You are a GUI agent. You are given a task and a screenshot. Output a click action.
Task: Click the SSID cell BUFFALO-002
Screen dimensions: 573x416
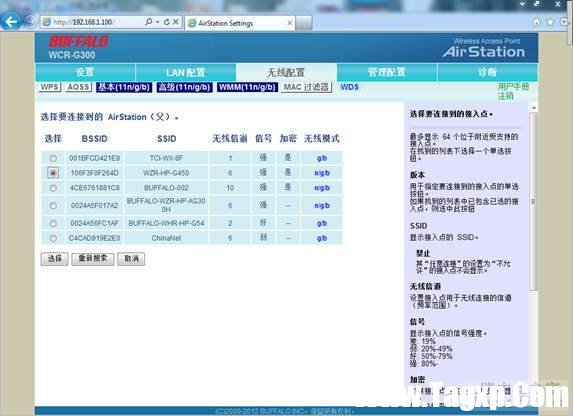coord(166,188)
